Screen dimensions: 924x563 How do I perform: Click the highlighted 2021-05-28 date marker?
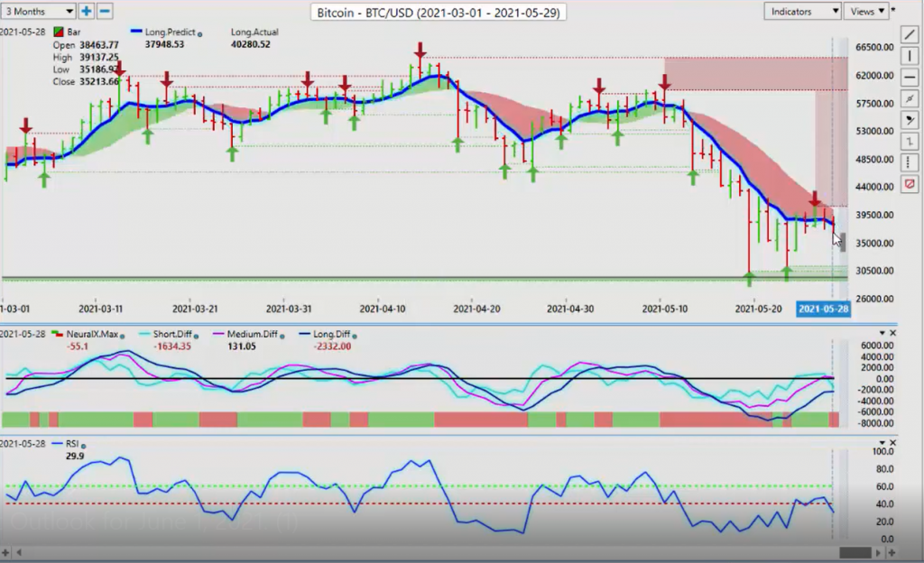tap(821, 309)
